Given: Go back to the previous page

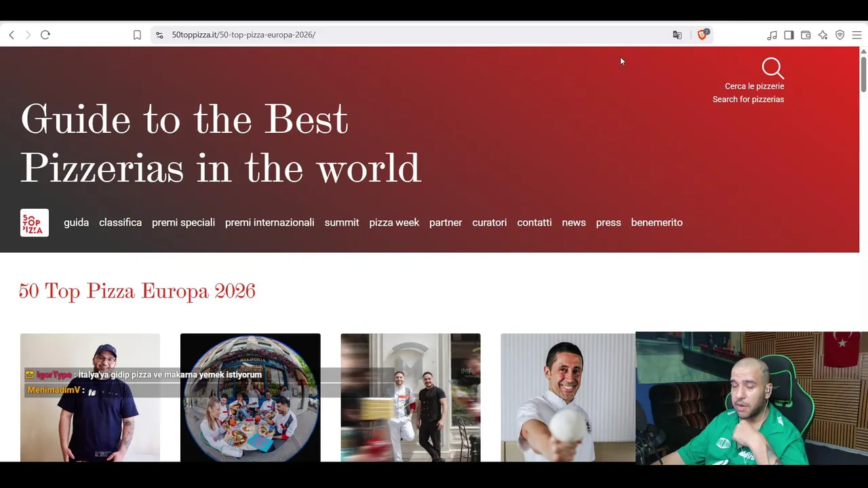Looking at the screenshot, I should 12,35.
